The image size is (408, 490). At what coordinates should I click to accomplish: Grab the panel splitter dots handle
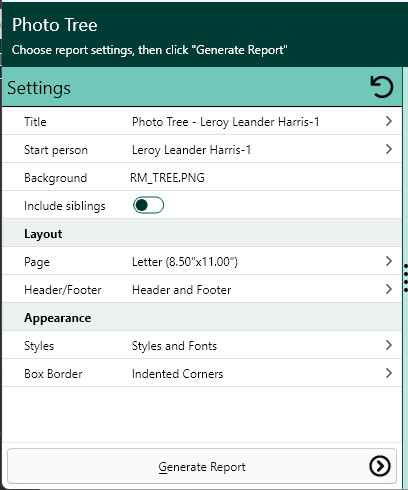pos(406,278)
